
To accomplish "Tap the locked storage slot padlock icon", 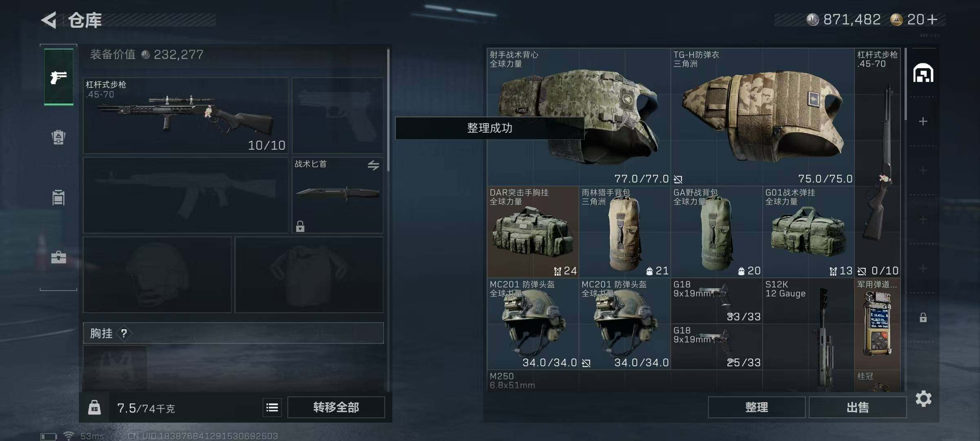I will pos(923,317).
